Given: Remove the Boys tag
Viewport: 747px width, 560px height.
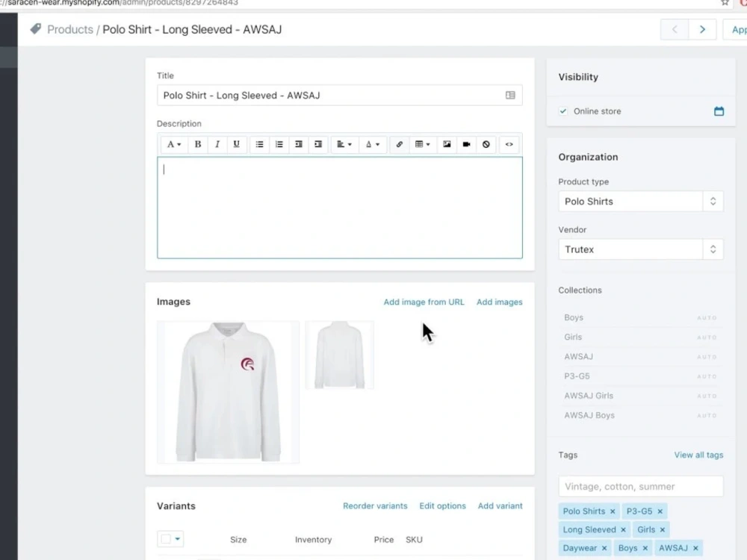Looking at the screenshot, I should pos(645,548).
